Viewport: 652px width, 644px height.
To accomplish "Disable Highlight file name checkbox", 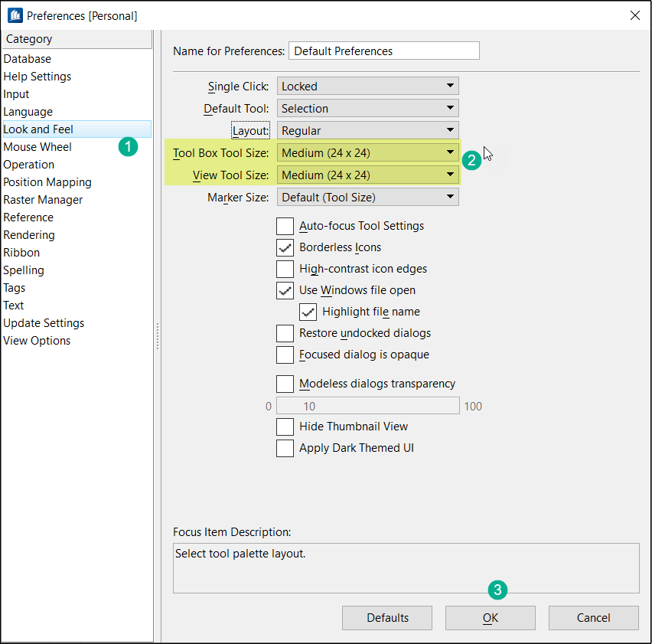I will coord(308,312).
